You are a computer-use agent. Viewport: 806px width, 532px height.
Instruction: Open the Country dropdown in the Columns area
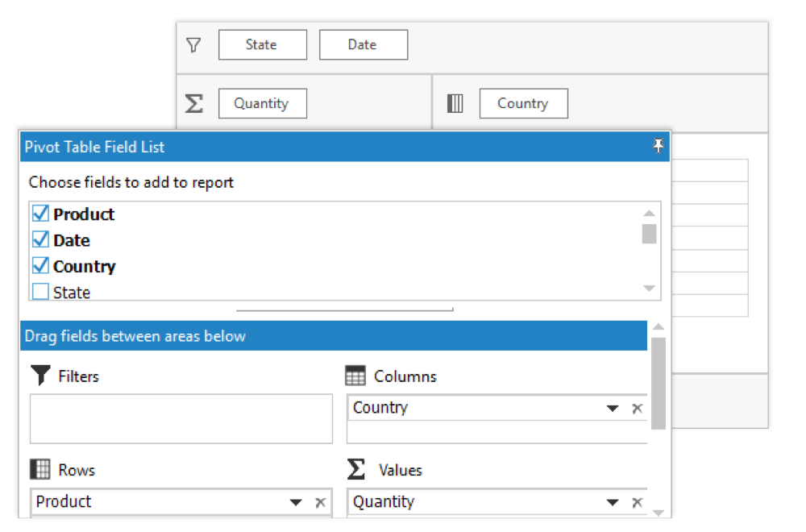[613, 408]
